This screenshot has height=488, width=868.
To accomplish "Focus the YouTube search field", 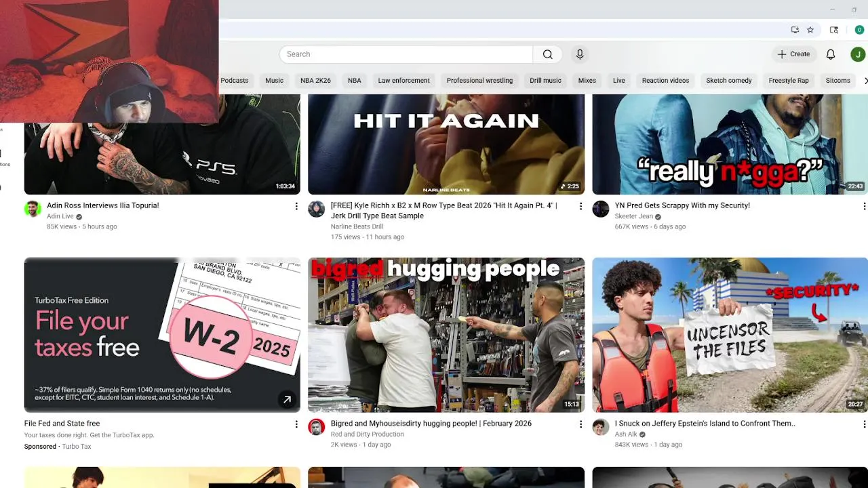I will tap(406, 54).
